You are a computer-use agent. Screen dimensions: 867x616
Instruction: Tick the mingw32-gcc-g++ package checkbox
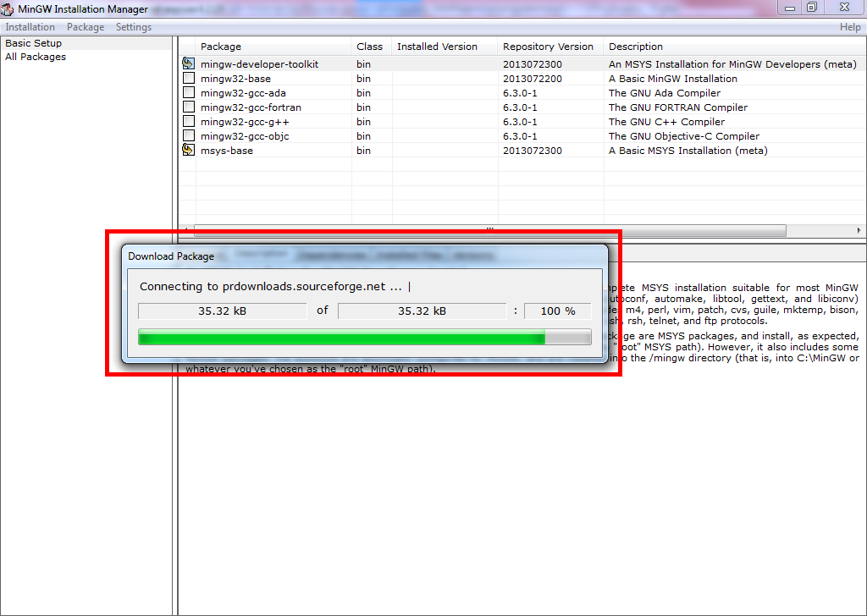(x=188, y=122)
